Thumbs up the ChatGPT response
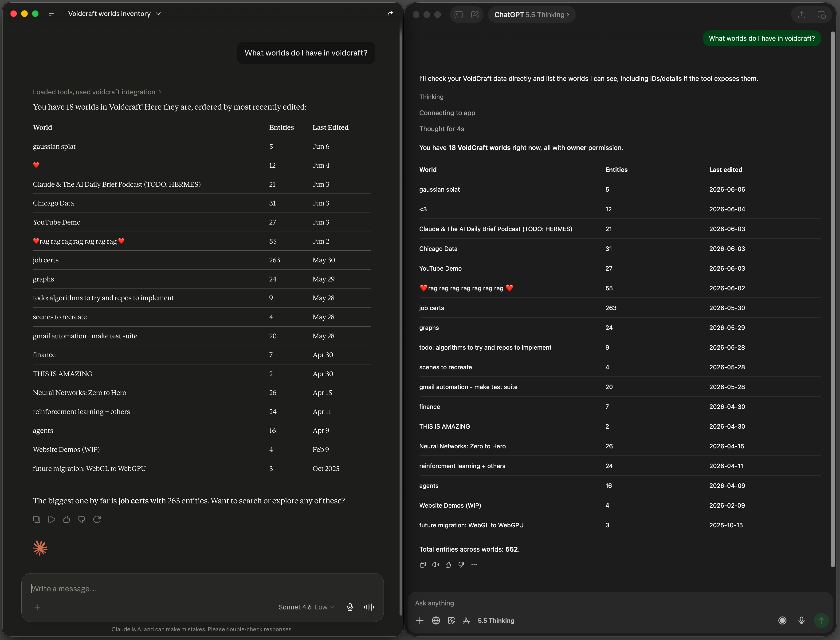This screenshot has height=640, width=840. (x=448, y=565)
